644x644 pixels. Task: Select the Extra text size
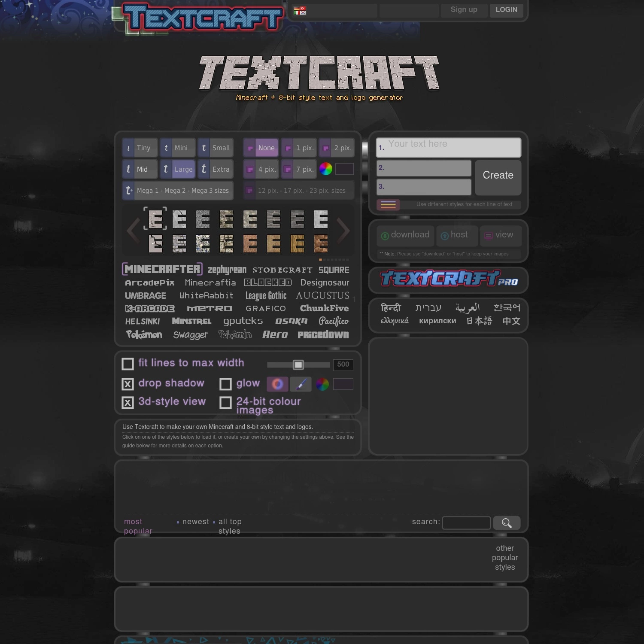tap(216, 169)
